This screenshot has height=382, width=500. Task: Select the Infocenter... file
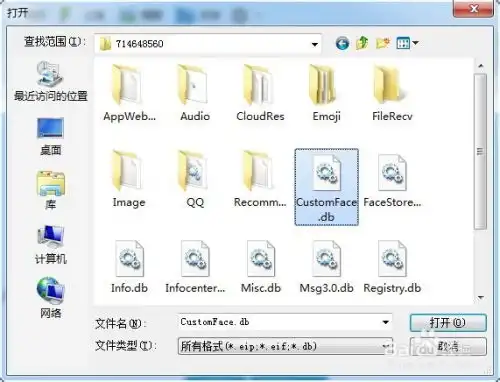point(195,267)
